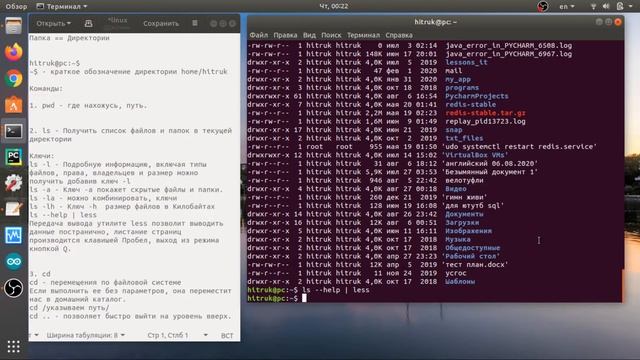
Task: Click the Загрузки directory name
Action: tap(462, 222)
